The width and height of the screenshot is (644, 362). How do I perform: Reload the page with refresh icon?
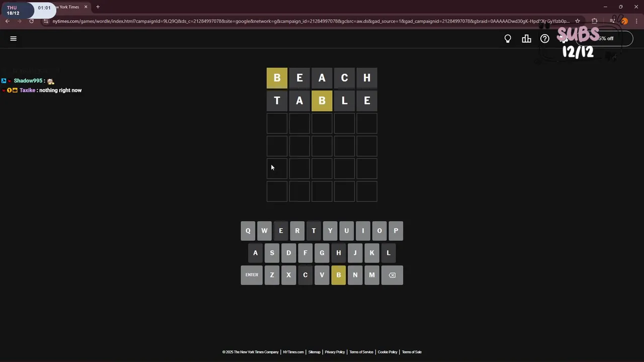pyautogui.click(x=31, y=21)
